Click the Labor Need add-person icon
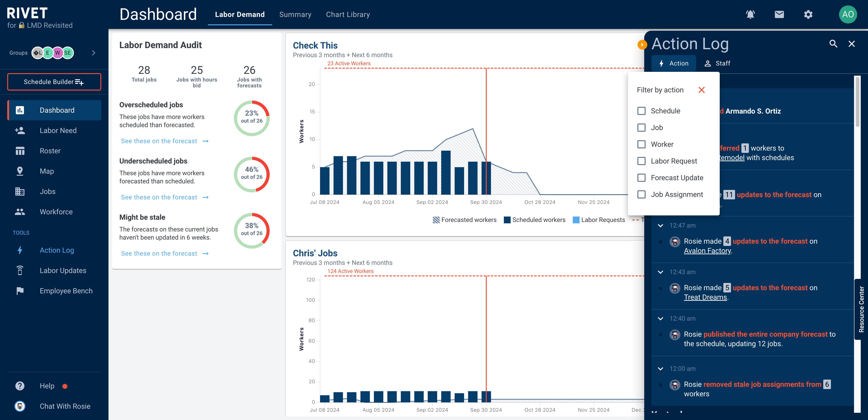Screen dimensions: 868x420 [x=20, y=131]
